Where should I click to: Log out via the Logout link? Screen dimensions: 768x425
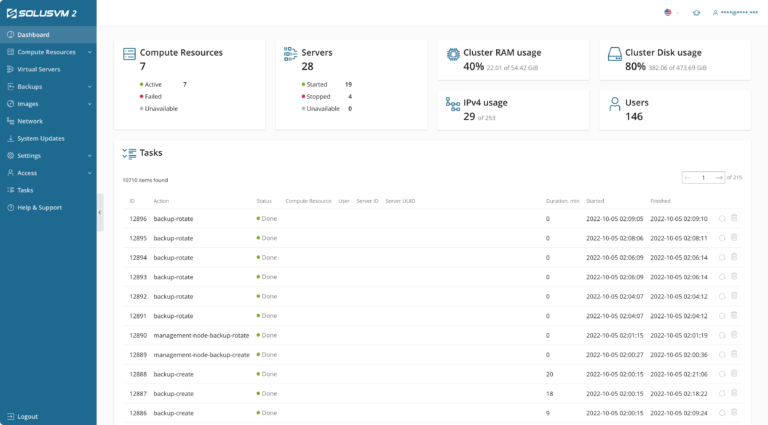click(x=27, y=416)
